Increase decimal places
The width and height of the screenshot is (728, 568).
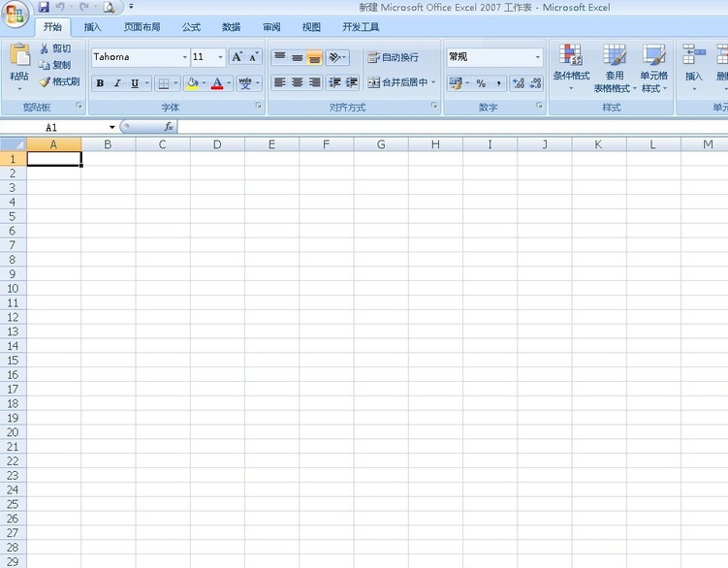pyautogui.click(x=519, y=83)
